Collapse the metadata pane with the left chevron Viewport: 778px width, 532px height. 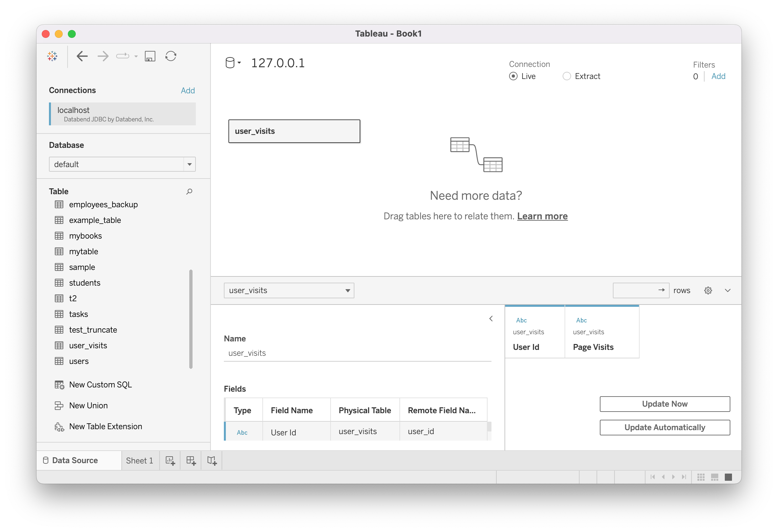click(x=491, y=319)
